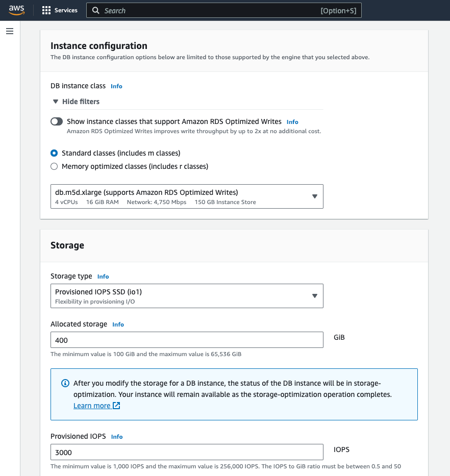
Task: Open the navigation hamburger menu
Action: (x=9, y=31)
